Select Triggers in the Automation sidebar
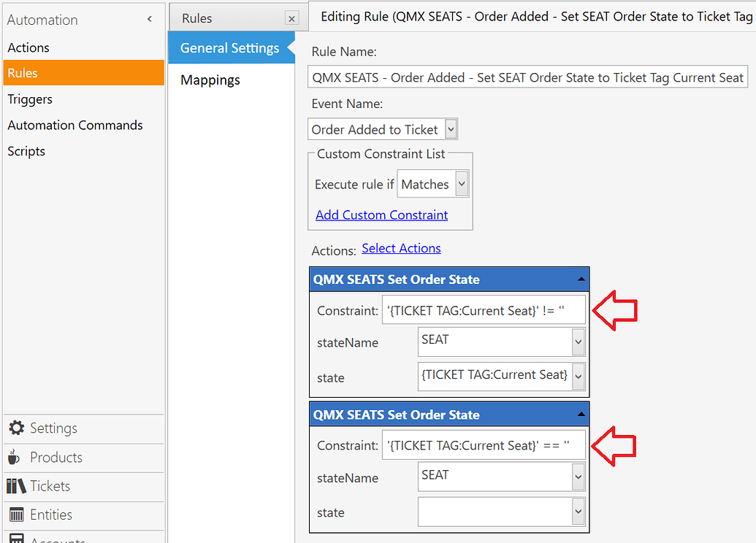Screen dimensions: 756x543 (x=28, y=99)
